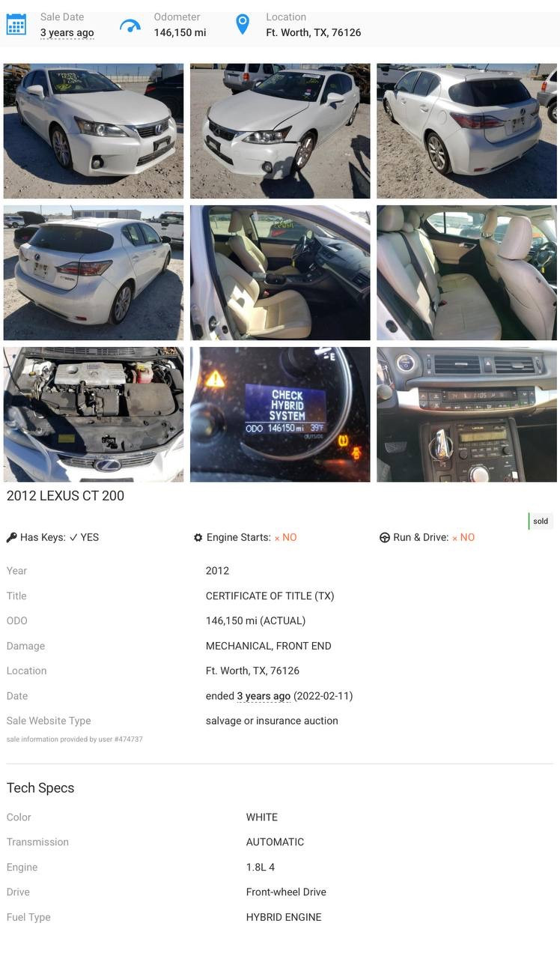Screen dimensions: 560x959
Task: Open the center console photo
Action: 466,414
